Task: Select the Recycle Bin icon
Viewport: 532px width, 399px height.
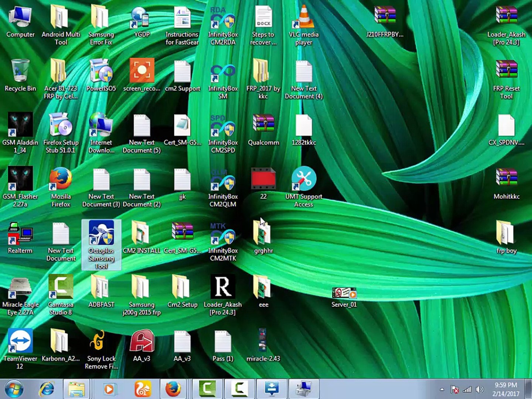Action: point(20,71)
